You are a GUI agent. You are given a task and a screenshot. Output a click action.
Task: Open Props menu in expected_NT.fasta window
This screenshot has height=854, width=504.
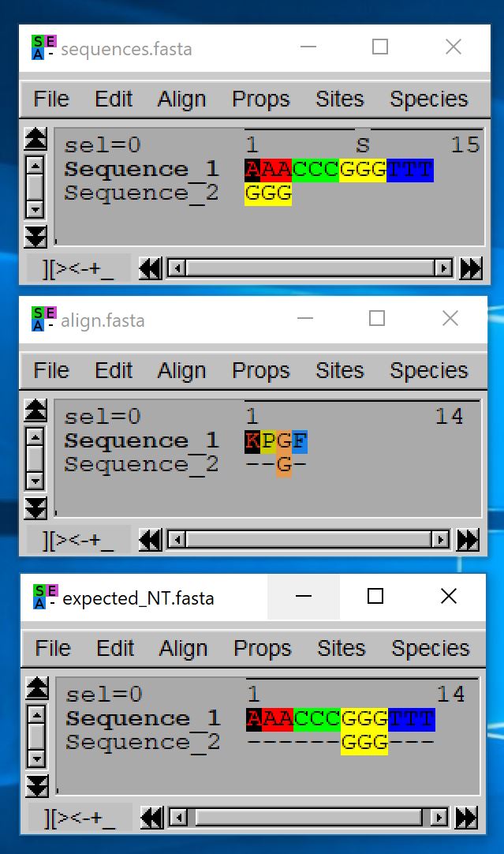[x=262, y=649]
